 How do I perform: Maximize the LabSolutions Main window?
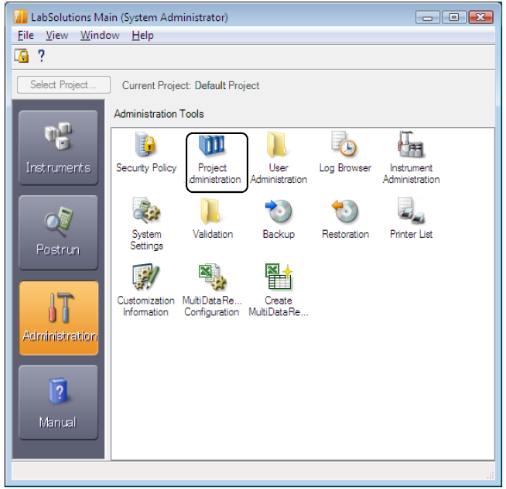coord(454,17)
